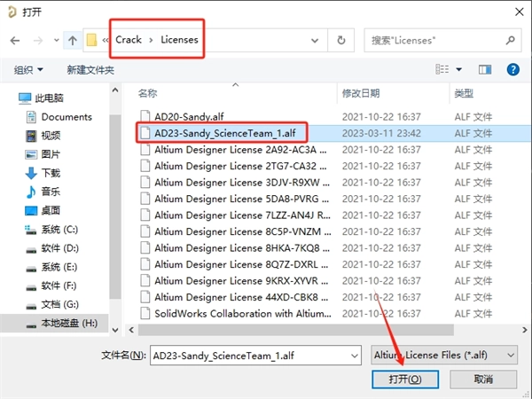Select the 下载 downloads folder

click(x=51, y=173)
